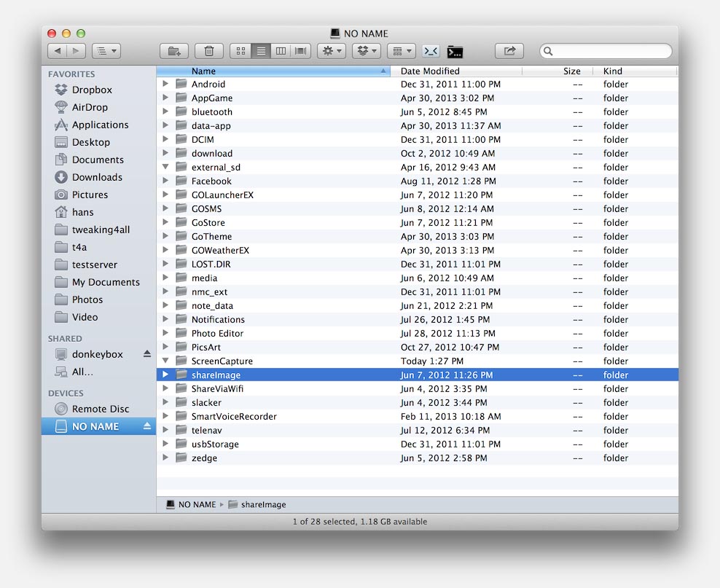Go forward with the right arrow button

[77, 51]
